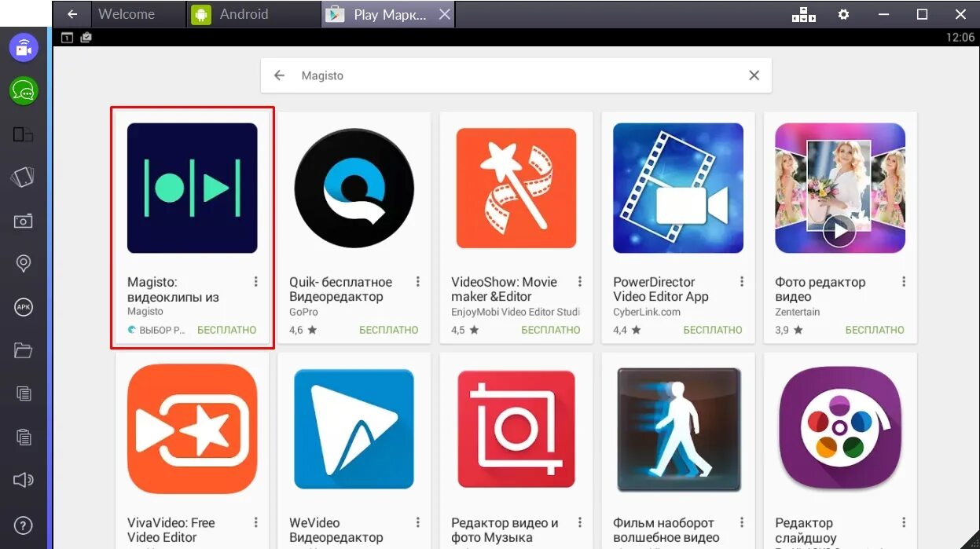980x549 pixels.
Task: Open the Фильм наоборот app icon
Action: click(678, 429)
